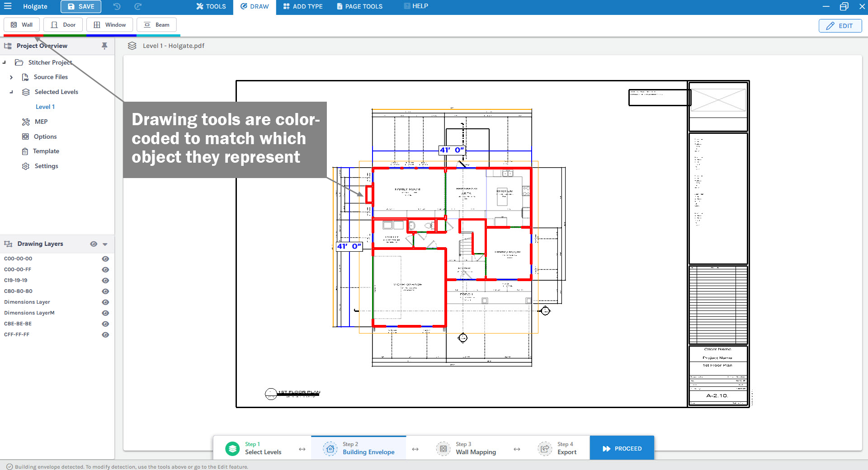Pin the Project Overview panel
868x470 pixels.
[x=104, y=46]
